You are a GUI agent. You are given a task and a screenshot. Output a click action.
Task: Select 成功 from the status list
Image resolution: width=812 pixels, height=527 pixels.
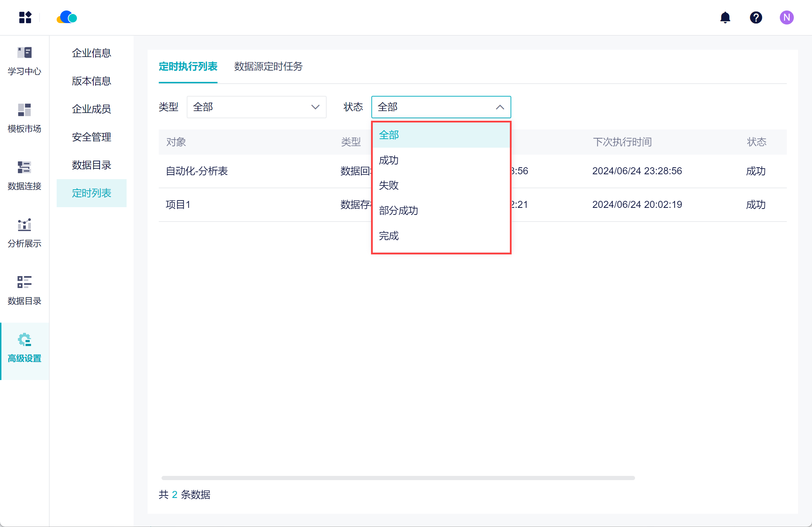point(389,160)
